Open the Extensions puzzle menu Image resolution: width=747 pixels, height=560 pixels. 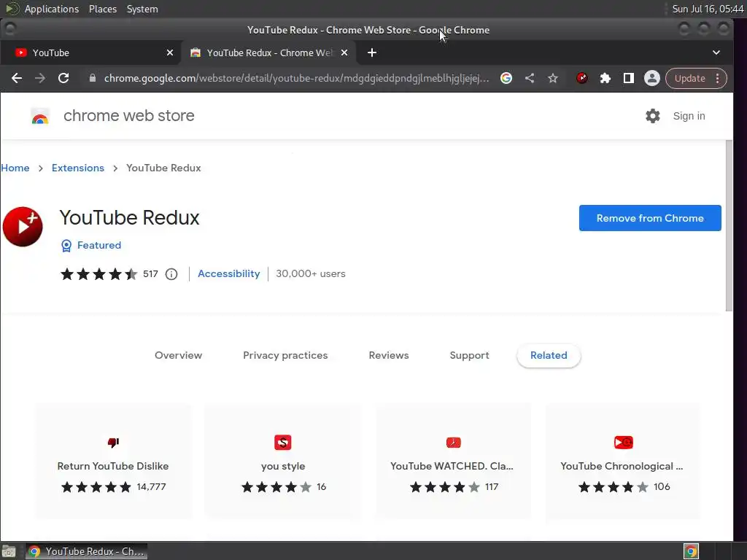[x=605, y=78]
